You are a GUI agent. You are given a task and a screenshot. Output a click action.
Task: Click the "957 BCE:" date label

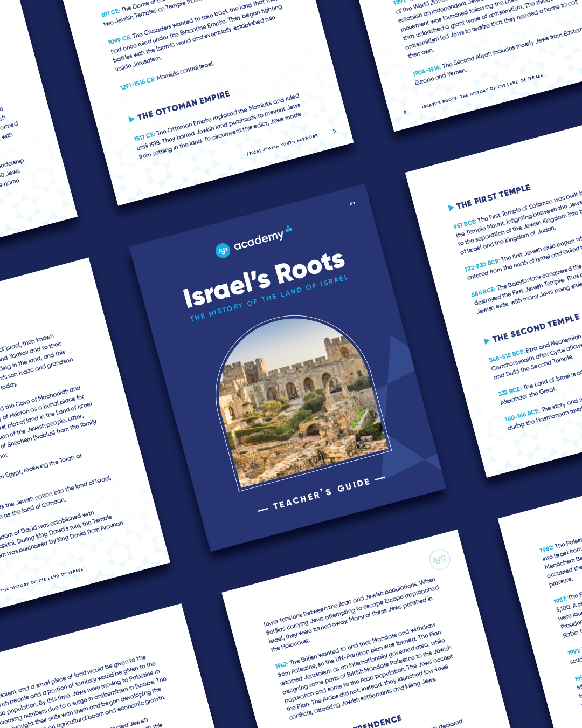click(x=465, y=223)
